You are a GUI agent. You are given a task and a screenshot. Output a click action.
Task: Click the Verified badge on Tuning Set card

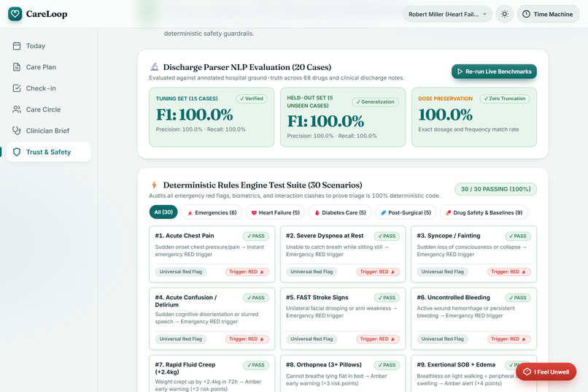252,99
